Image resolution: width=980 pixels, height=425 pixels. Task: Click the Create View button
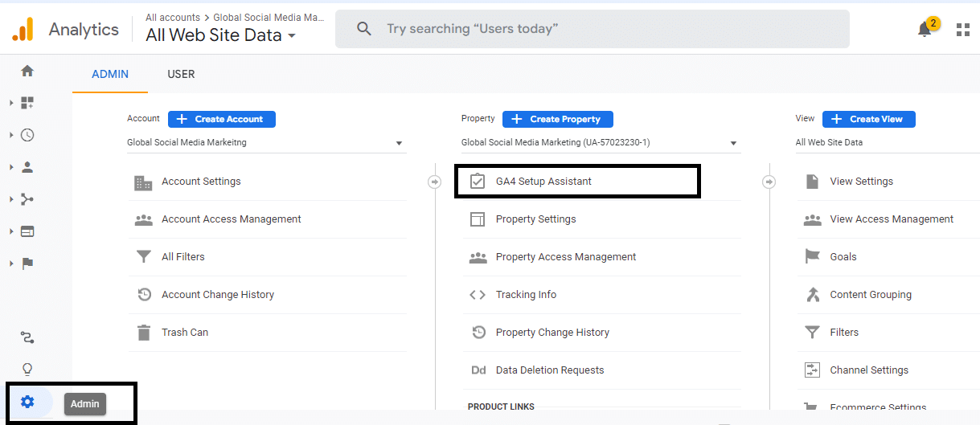(x=869, y=119)
